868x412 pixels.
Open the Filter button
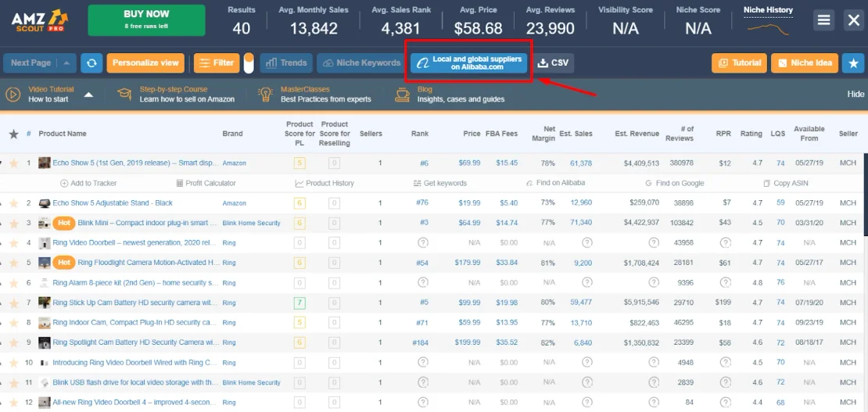pos(217,63)
